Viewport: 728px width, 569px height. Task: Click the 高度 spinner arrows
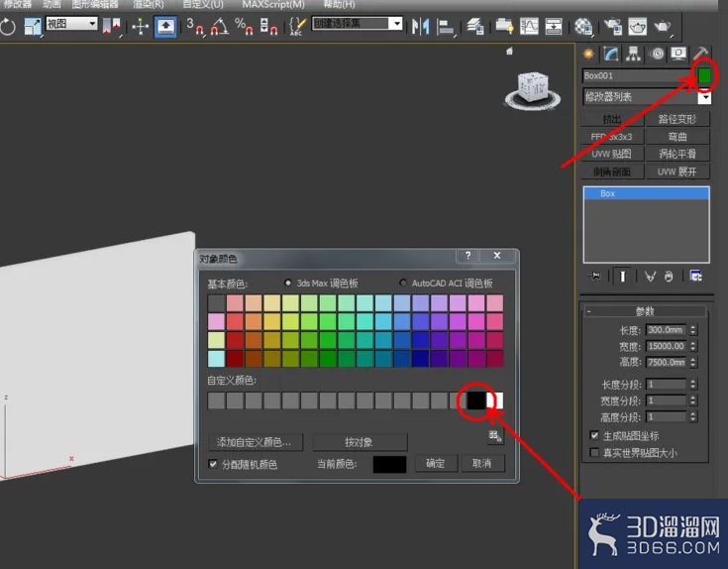pyautogui.click(x=693, y=362)
